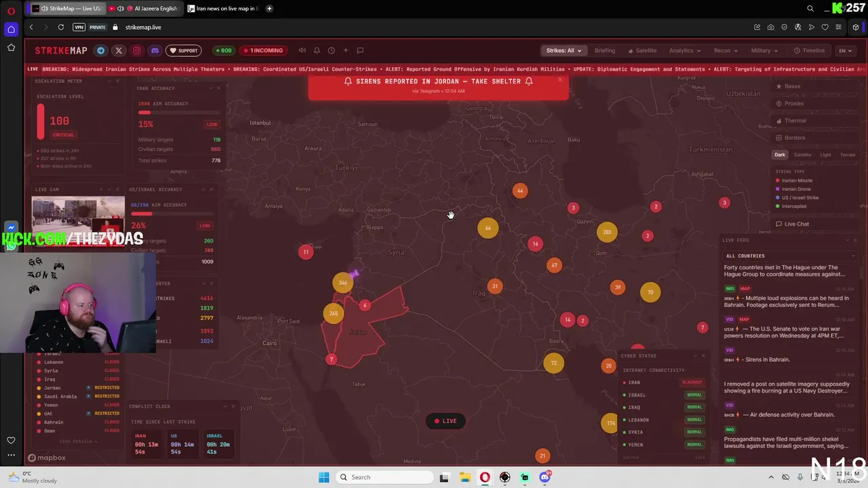Collapse the Iran Accuracy panel
The height and width of the screenshot is (488, 868).
point(210,88)
